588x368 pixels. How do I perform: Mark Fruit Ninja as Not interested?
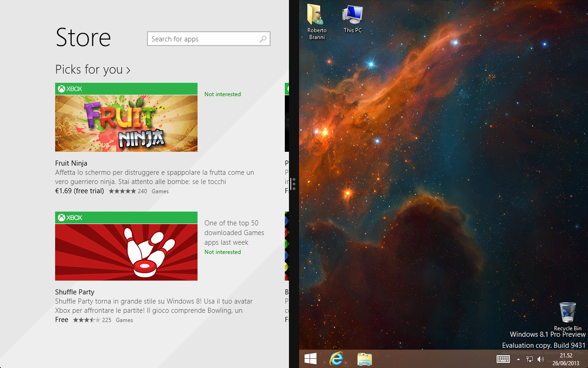[222, 94]
